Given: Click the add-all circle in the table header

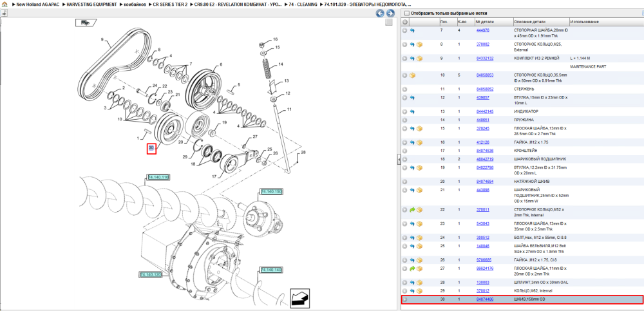Looking at the screenshot, I should point(405,22).
